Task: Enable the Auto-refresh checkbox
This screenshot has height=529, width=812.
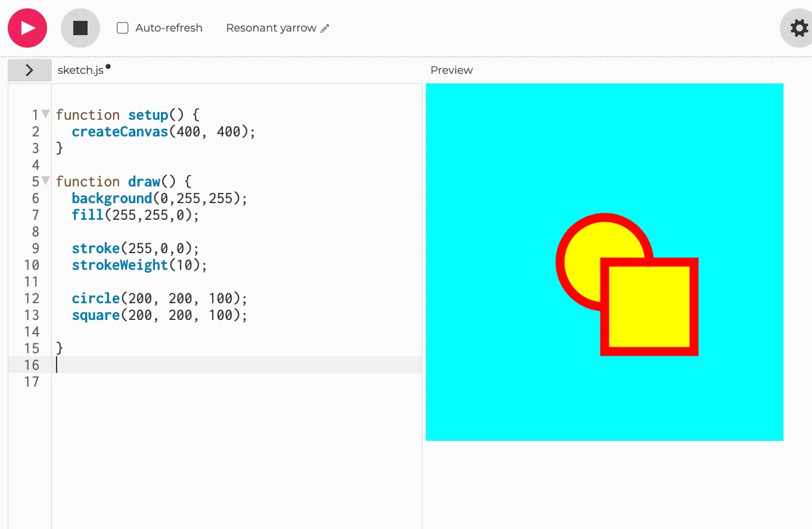Action: point(123,28)
